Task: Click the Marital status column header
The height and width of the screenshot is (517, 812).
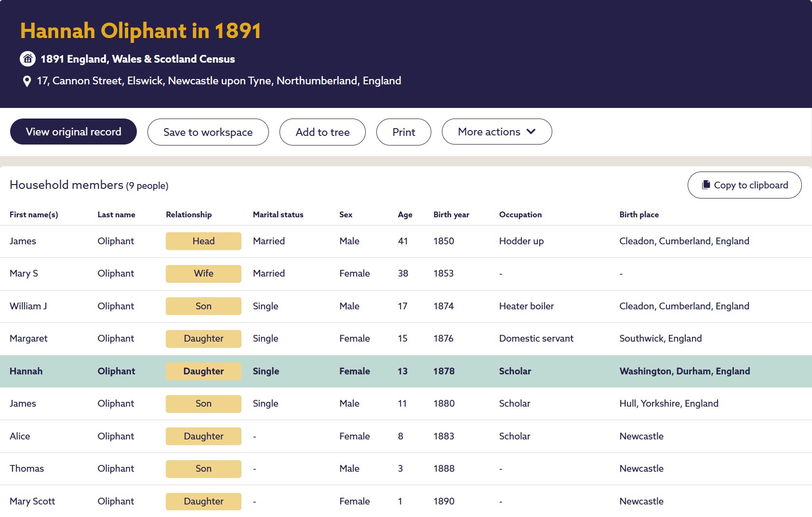Action: [x=278, y=214]
